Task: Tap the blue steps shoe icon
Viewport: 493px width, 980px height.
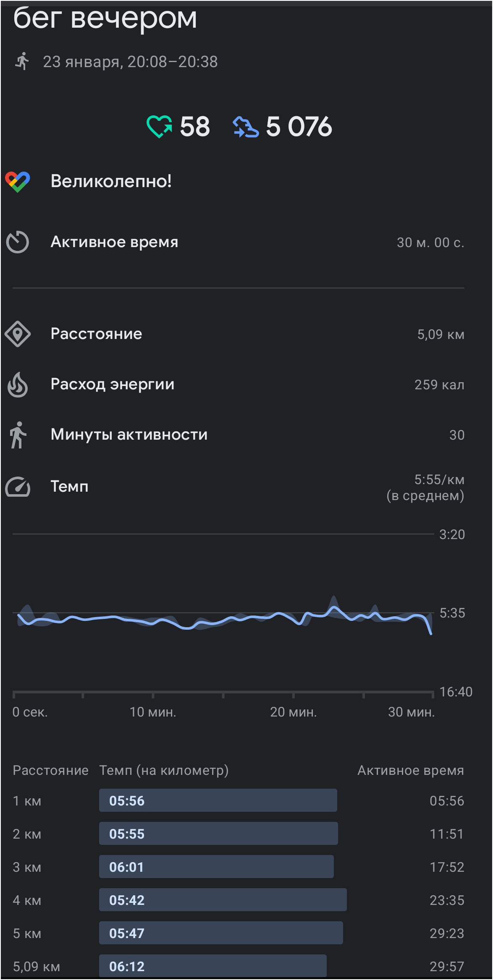Action: (x=246, y=127)
